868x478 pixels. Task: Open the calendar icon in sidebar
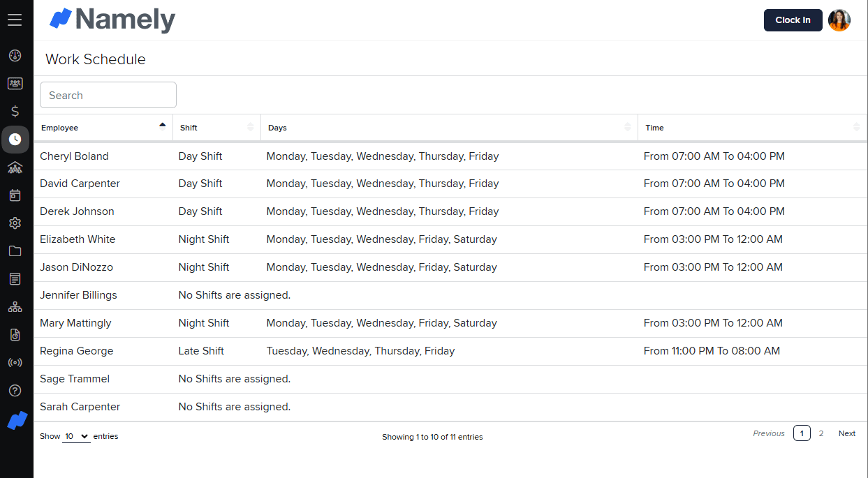pos(15,195)
